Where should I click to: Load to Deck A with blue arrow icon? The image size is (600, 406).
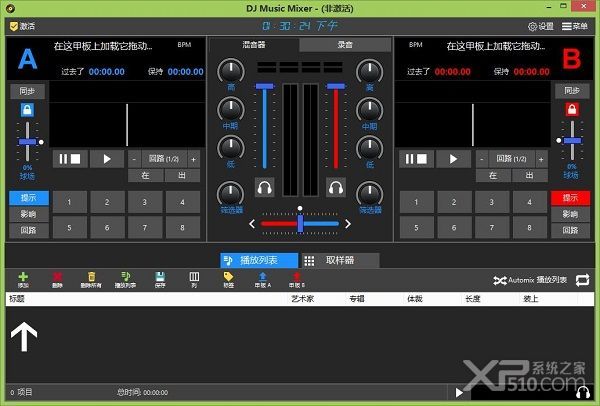click(263, 277)
